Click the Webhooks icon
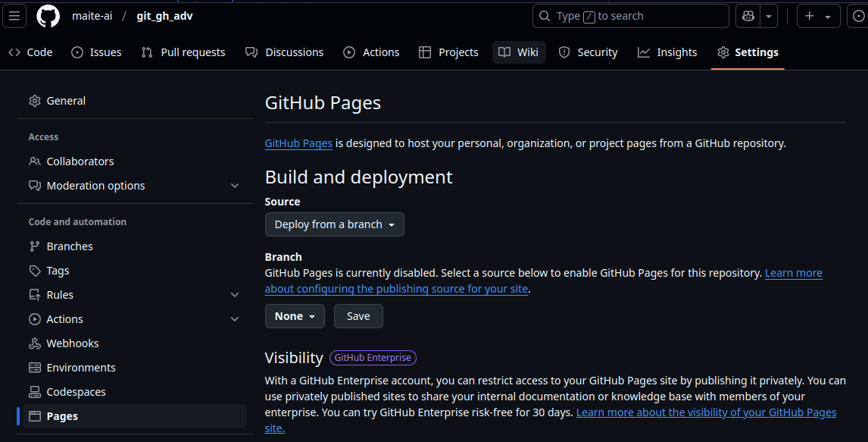This screenshot has width=868, height=442. (35, 343)
